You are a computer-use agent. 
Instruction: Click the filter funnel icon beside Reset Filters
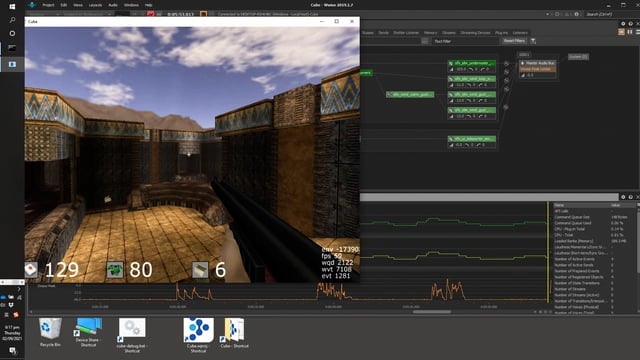point(533,41)
